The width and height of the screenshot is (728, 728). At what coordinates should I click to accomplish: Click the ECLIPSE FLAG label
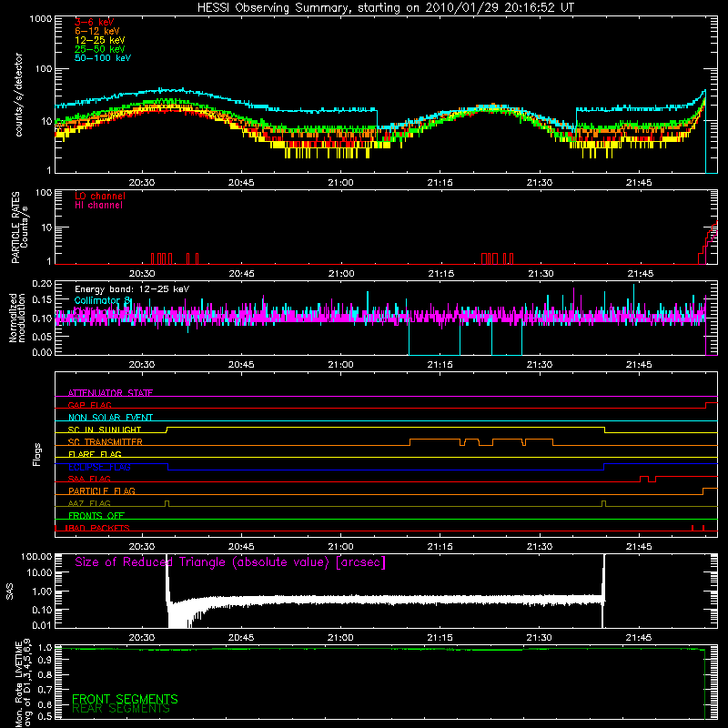(x=99, y=467)
